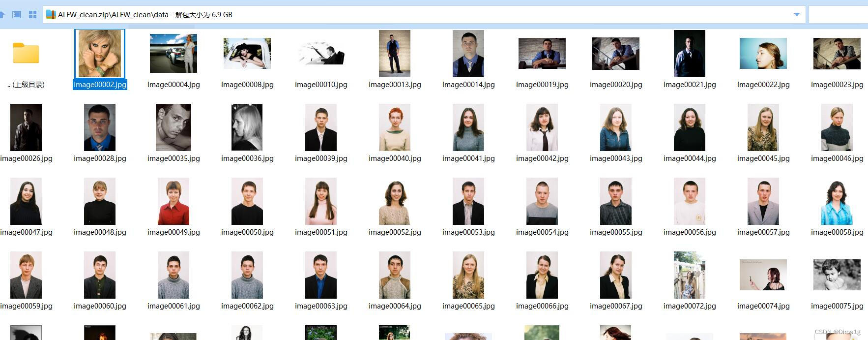Click the search box beside address bar

(839, 15)
